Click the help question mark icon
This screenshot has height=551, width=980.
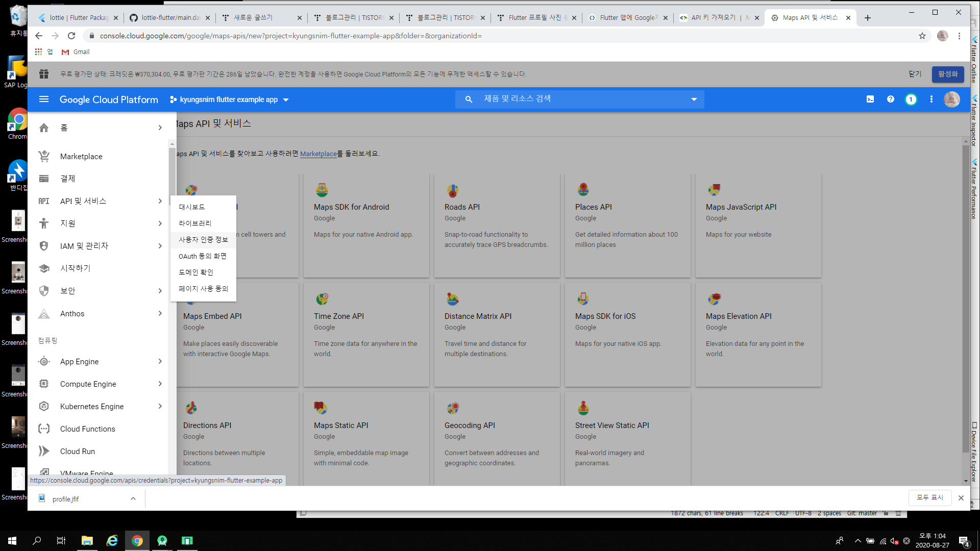[891, 99]
